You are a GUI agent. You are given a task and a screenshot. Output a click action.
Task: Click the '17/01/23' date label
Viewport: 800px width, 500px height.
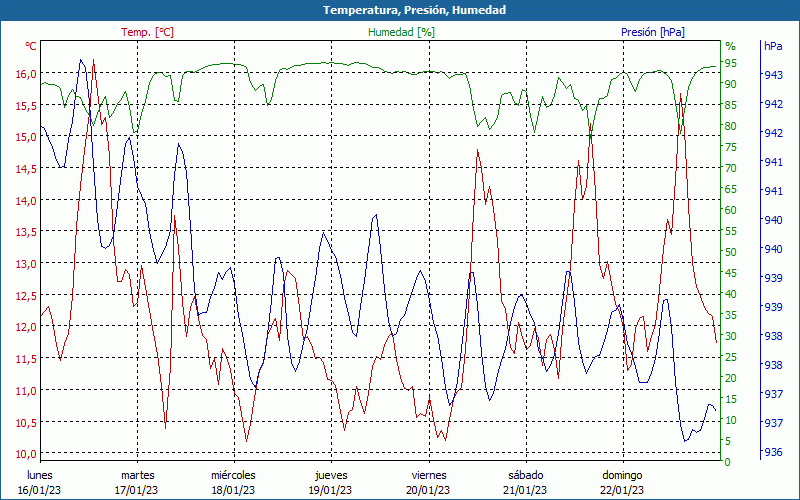[136, 490]
